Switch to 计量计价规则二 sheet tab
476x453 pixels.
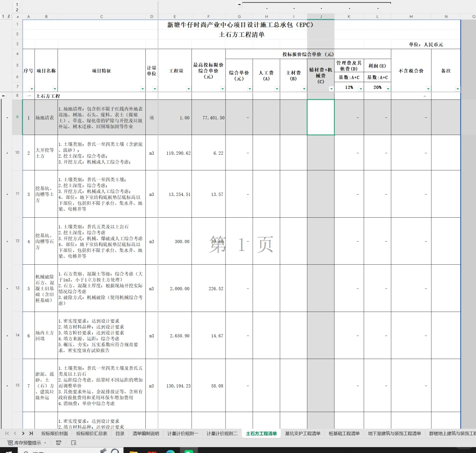coord(222,434)
